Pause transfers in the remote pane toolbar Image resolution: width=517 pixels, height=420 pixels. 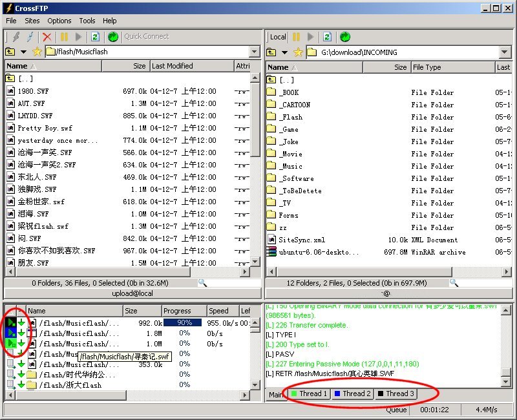64,37
